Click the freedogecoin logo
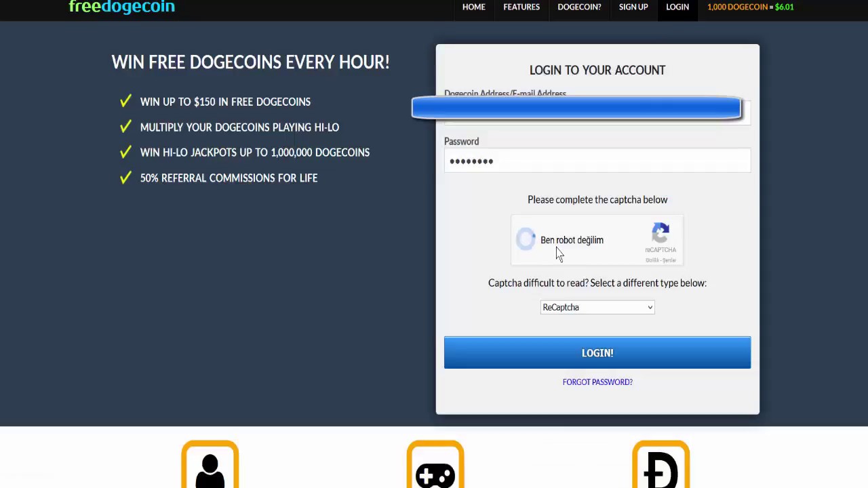Viewport: 868px width, 488px height. [122, 7]
